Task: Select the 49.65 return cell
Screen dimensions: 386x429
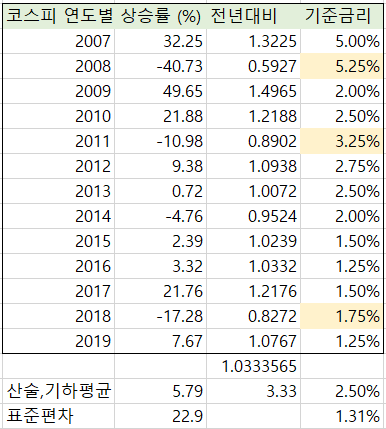Action: pyautogui.click(x=160, y=91)
